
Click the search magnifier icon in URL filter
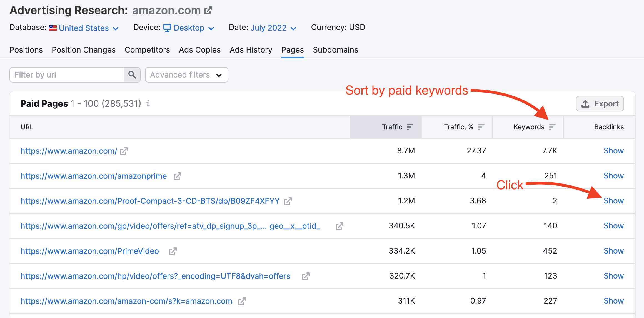pyautogui.click(x=132, y=75)
